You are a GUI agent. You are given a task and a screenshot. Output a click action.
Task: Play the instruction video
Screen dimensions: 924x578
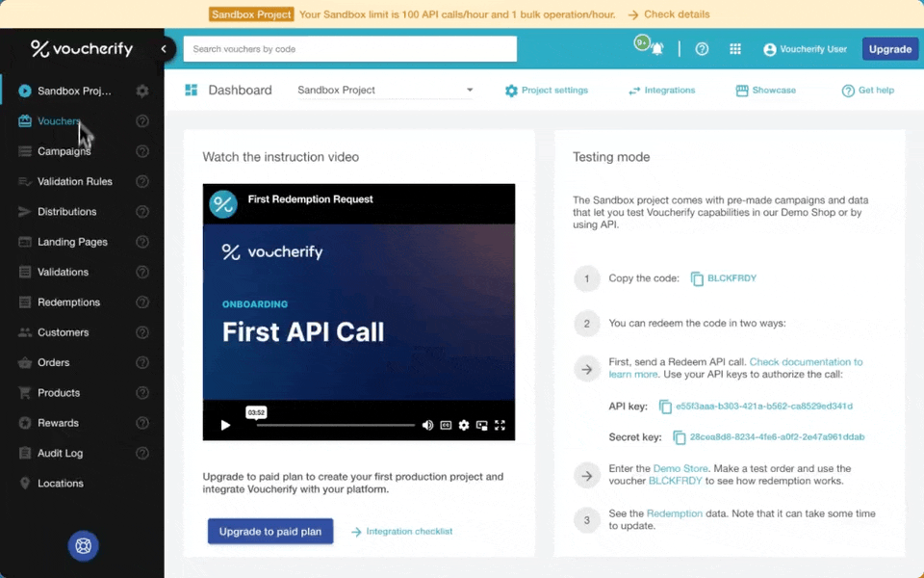(225, 425)
